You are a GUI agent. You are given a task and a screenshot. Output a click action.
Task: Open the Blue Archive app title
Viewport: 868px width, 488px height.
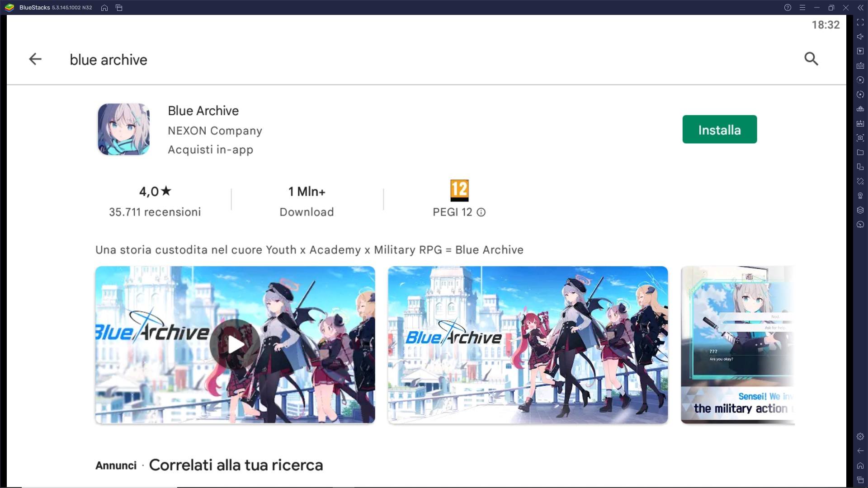(x=203, y=111)
